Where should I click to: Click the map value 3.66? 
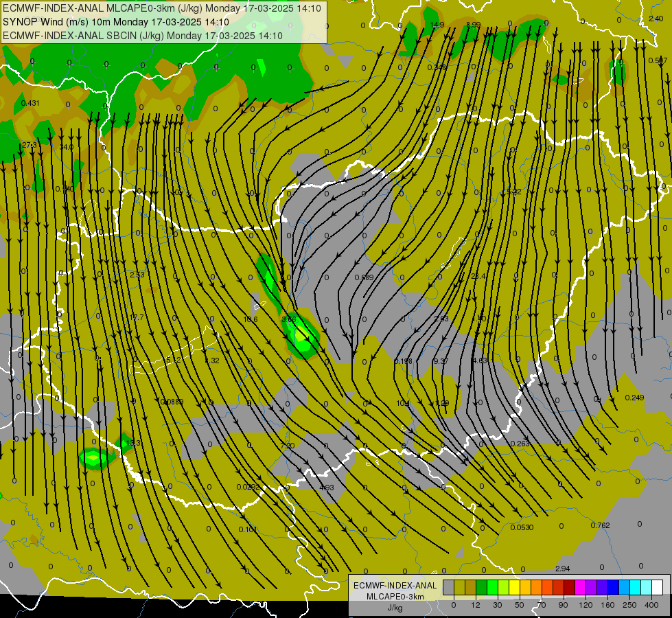[x=289, y=319]
